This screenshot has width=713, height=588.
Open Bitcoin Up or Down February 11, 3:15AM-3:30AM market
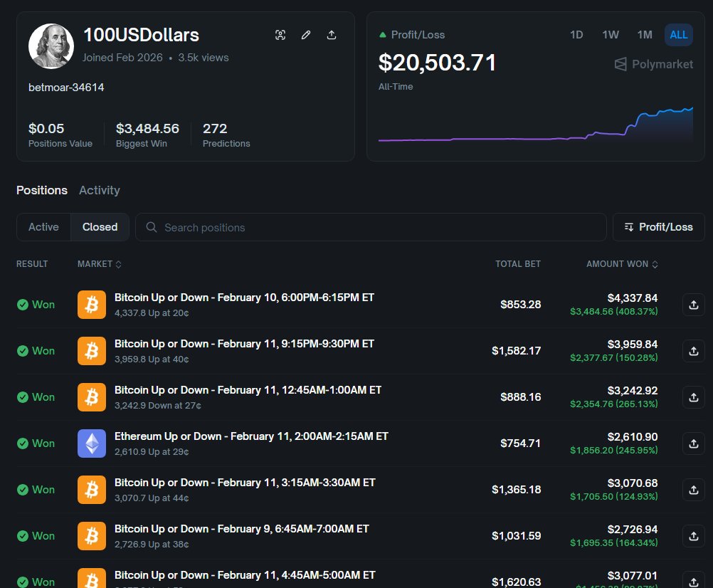pos(245,483)
